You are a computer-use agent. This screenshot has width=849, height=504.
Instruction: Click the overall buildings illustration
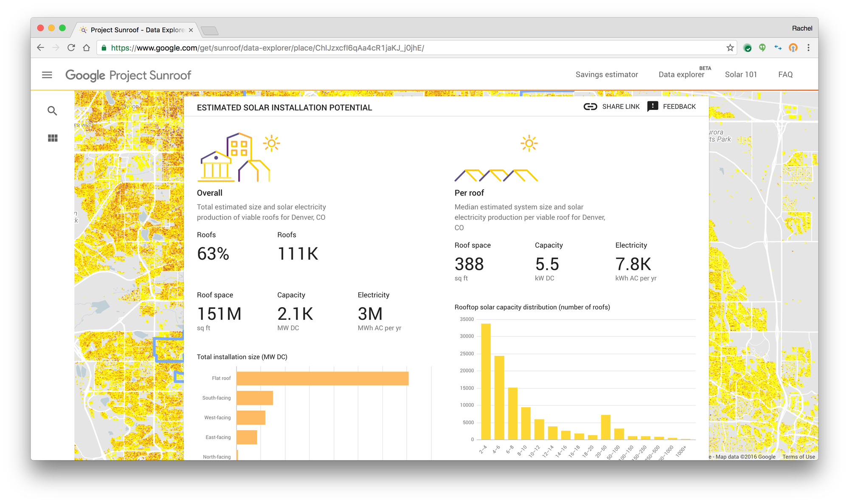239,157
